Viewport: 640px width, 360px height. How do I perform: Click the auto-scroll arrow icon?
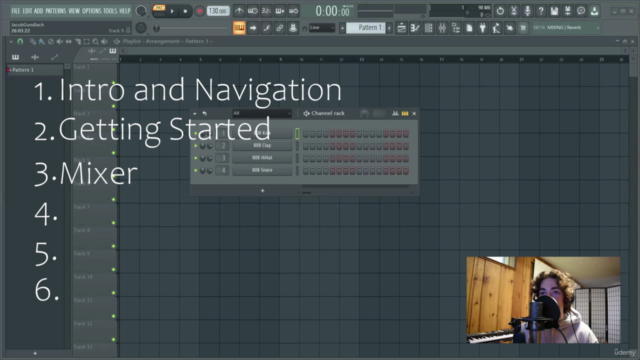[x=253, y=28]
